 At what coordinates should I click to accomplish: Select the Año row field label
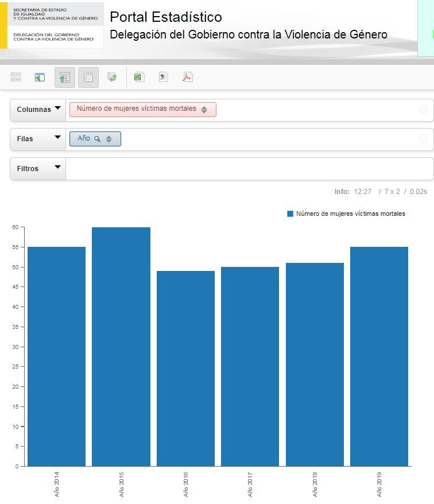84,139
